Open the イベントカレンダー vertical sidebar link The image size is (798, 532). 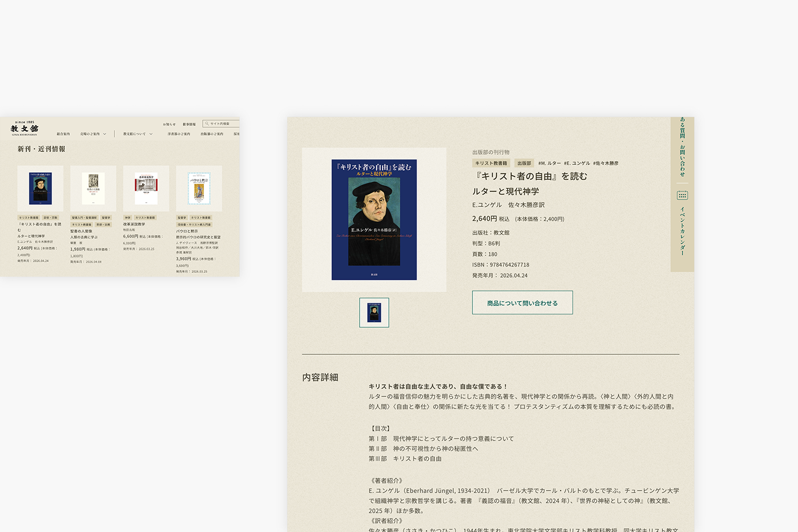[x=682, y=231]
